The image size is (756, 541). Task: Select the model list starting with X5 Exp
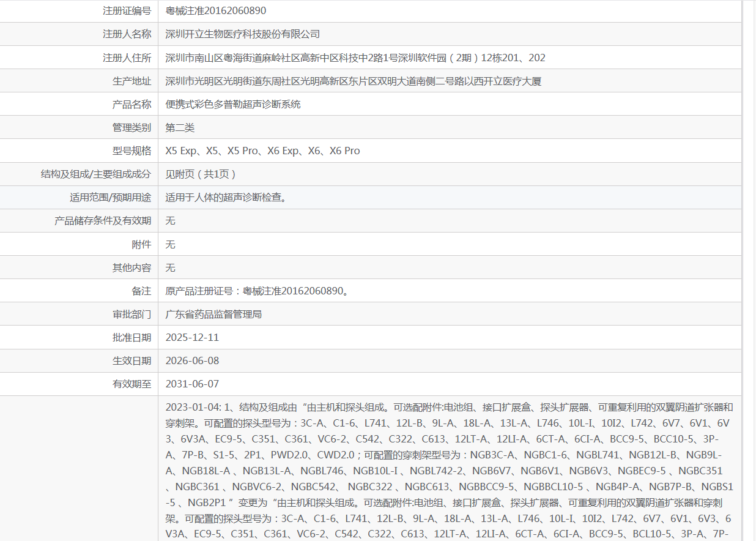263,151
